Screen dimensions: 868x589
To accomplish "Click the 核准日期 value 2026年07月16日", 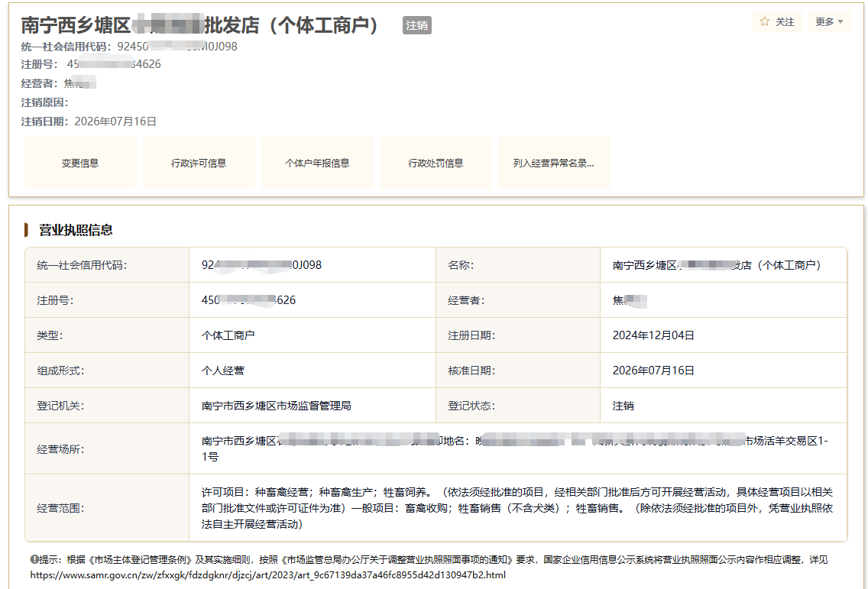I will coord(653,371).
